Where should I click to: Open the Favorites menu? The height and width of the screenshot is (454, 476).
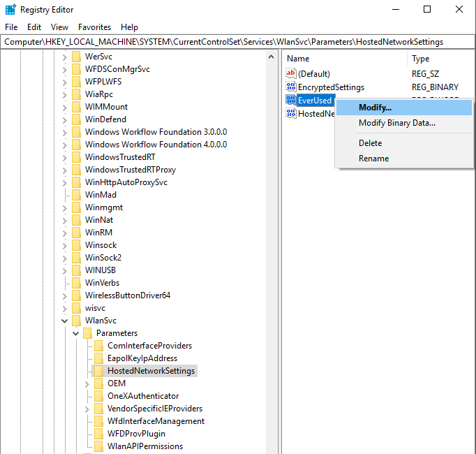(94, 27)
